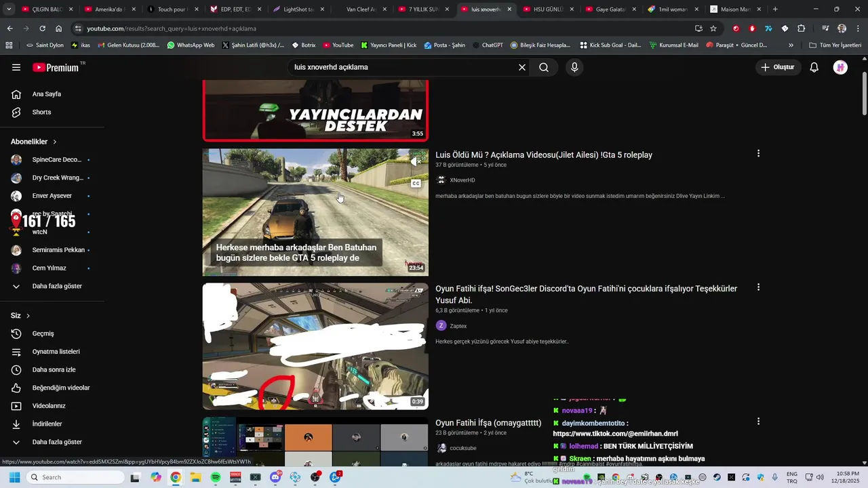The image size is (868, 488).
Task: Open the YouTube account avatar menu
Action: (840, 67)
